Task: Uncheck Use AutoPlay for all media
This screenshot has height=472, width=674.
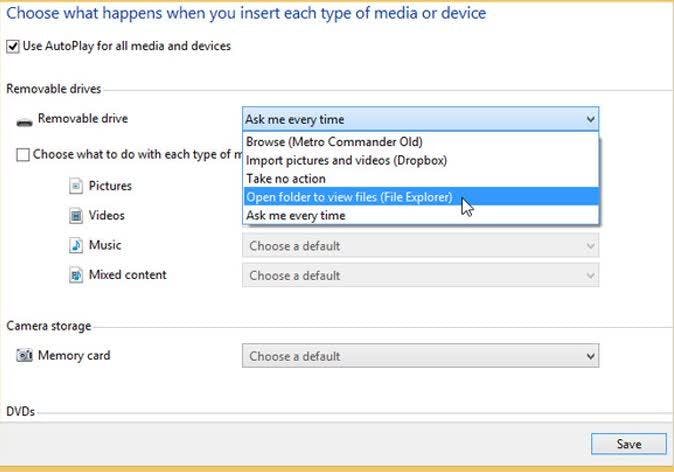Action: click(x=13, y=46)
